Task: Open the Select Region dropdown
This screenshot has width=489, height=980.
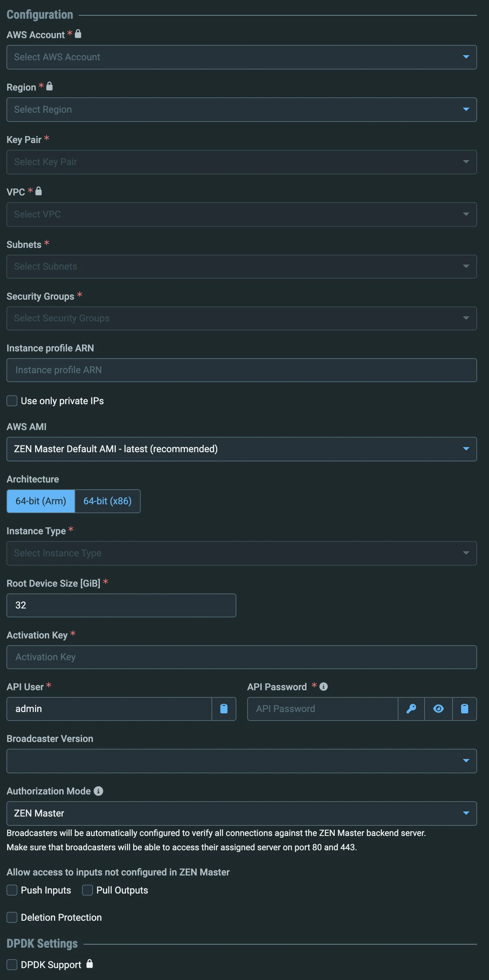Action: coord(242,110)
